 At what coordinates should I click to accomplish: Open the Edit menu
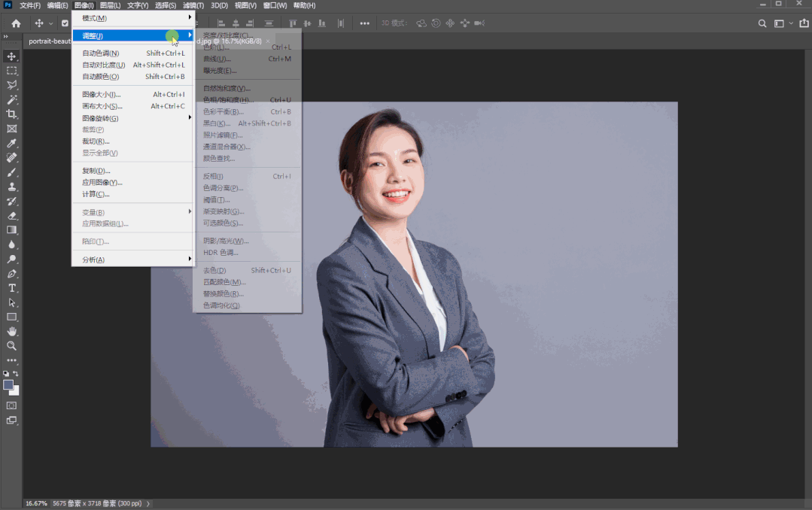[57, 5]
